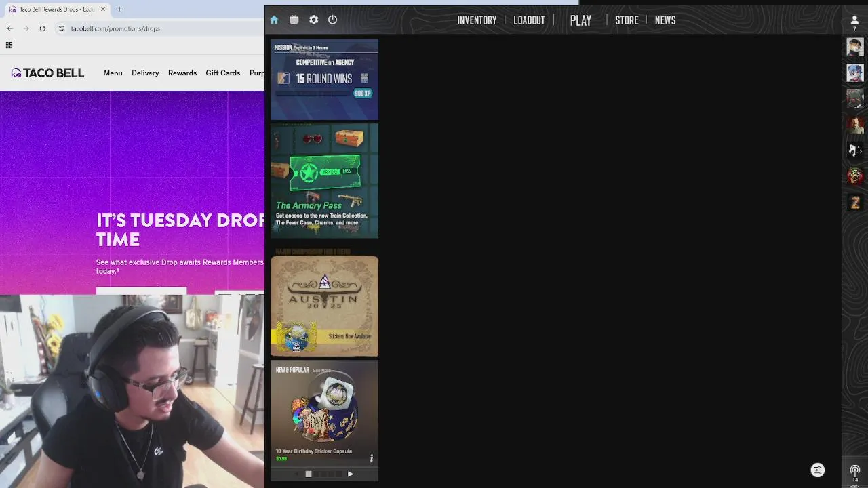This screenshot has width=868, height=488.
Task: Open the Loadout tab in CS2
Action: click(529, 20)
